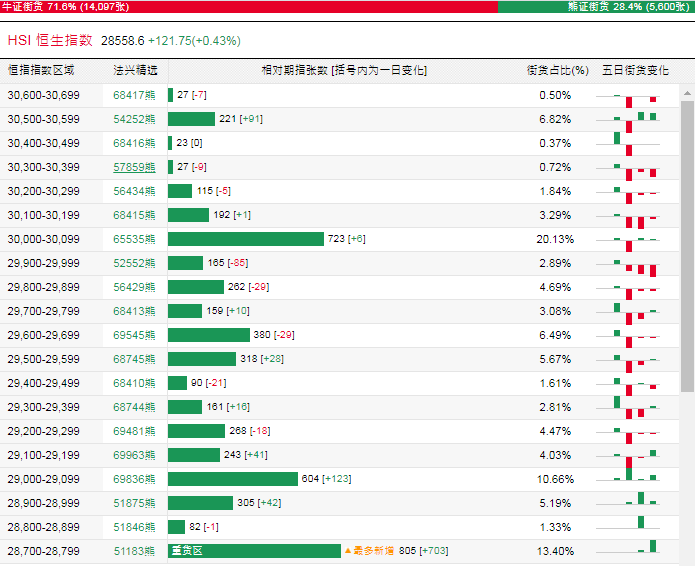The height and width of the screenshot is (566, 695).
Task: Click the 法兴精选 column header
Action: click(x=135, y=70)
